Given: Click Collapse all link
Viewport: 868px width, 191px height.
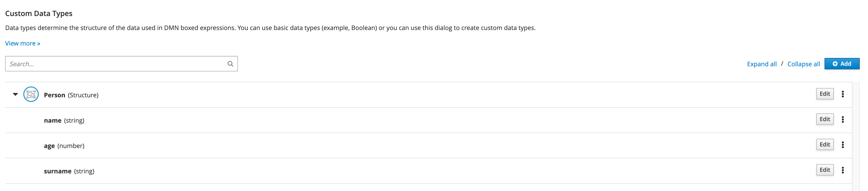Looking at the screenshot, I should pyautogui.click(x=803, y=64).
